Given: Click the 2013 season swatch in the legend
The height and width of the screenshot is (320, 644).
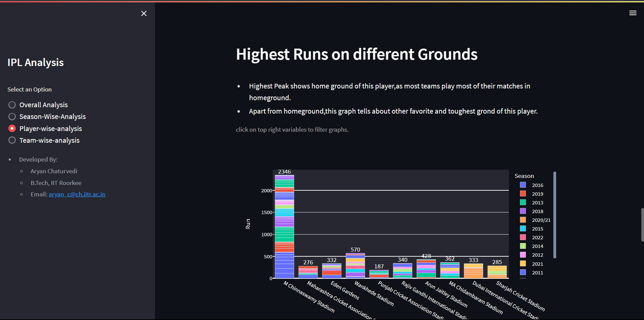Looking at the screenshot, I should click(523, 202).
